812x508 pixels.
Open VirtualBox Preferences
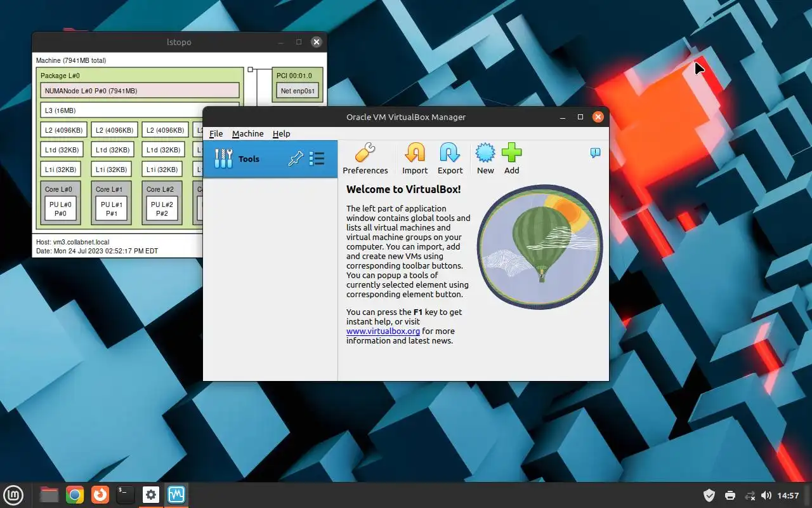(x=365, y=159)
